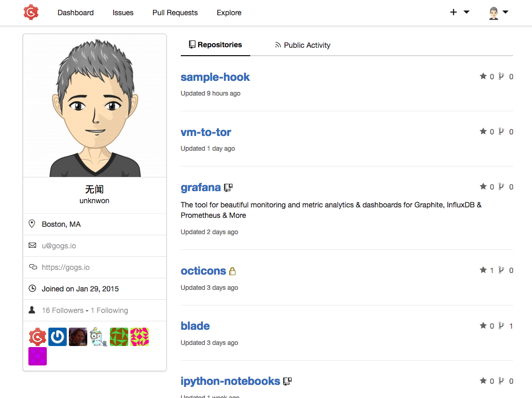The height and width of the screenshot is (398, 532).
Task: Click the Gogs logo in the navbar
Action: (31, 12)
